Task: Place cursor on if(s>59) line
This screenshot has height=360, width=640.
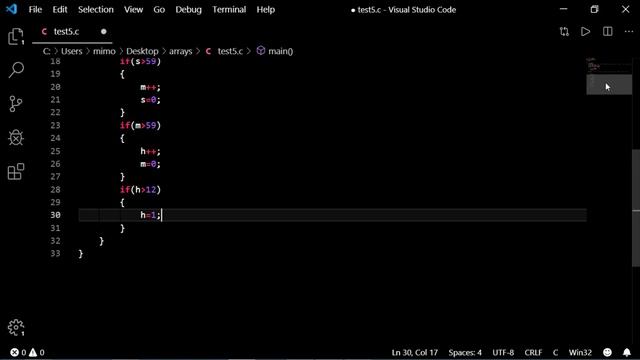Action: pyautogui.click(x=140, y=61)
